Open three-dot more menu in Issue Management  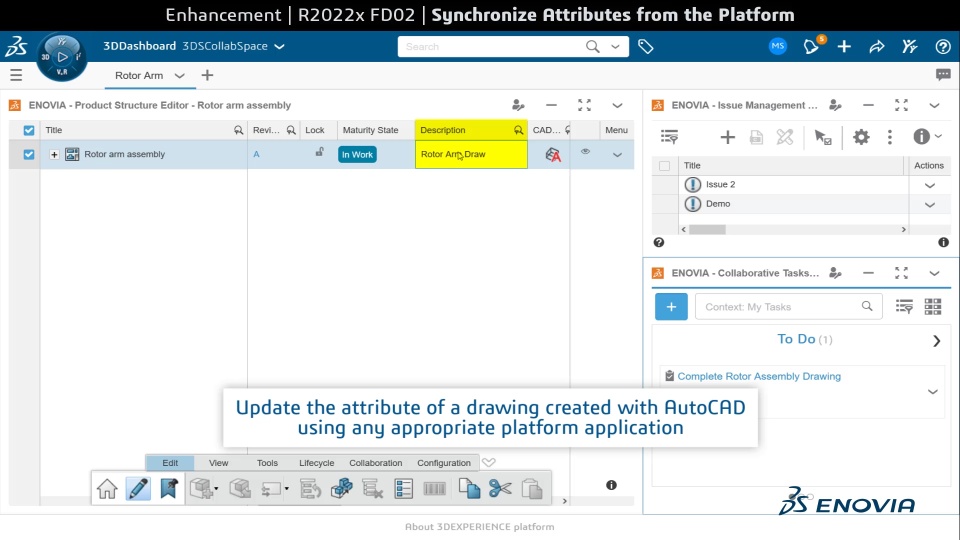pyautogui.click(x=890, y=137)
